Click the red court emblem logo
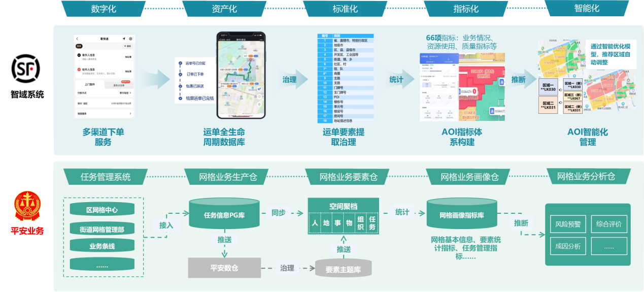This screenshot has width=644, height=292. click(x=27, y=208)
